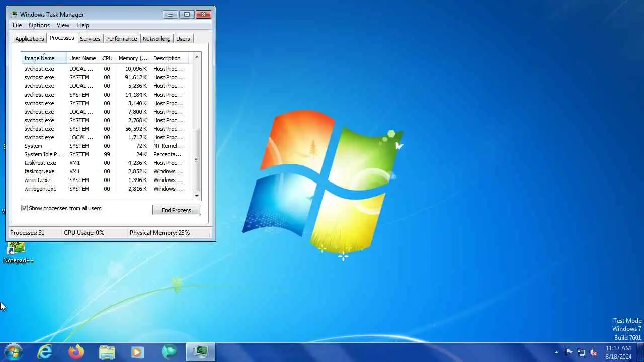The width and height of the screenshot is (644, 362).
Task: Select the winlogon.exe process row
Action: tap(106, 189)
